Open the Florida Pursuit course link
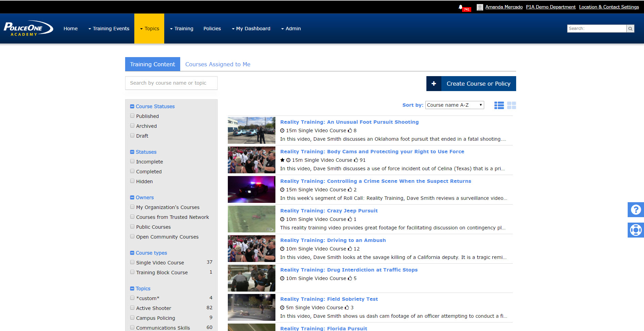 [x=324, y=328]
